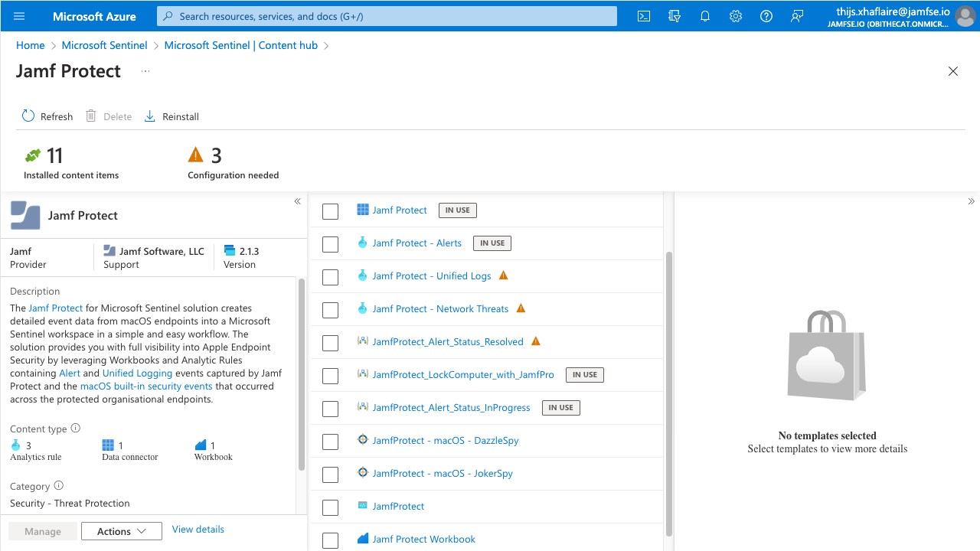Viewport: 980px width, 551px height.
Task: Expand the right pane double chevron
Action: pos(971,201)
